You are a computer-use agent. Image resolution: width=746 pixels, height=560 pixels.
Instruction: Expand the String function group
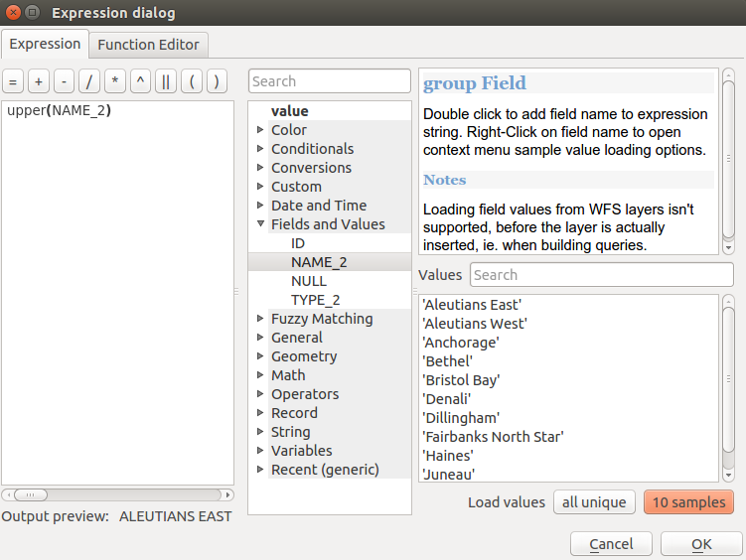(260, 432)
